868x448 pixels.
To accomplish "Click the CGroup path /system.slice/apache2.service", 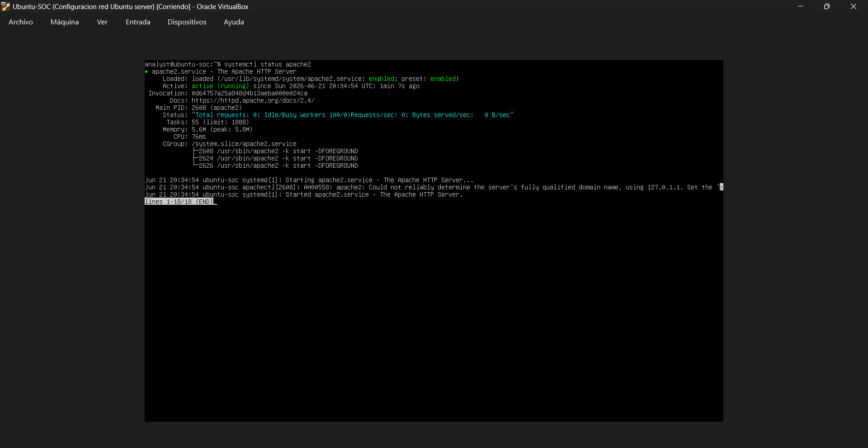I will 244,144.
